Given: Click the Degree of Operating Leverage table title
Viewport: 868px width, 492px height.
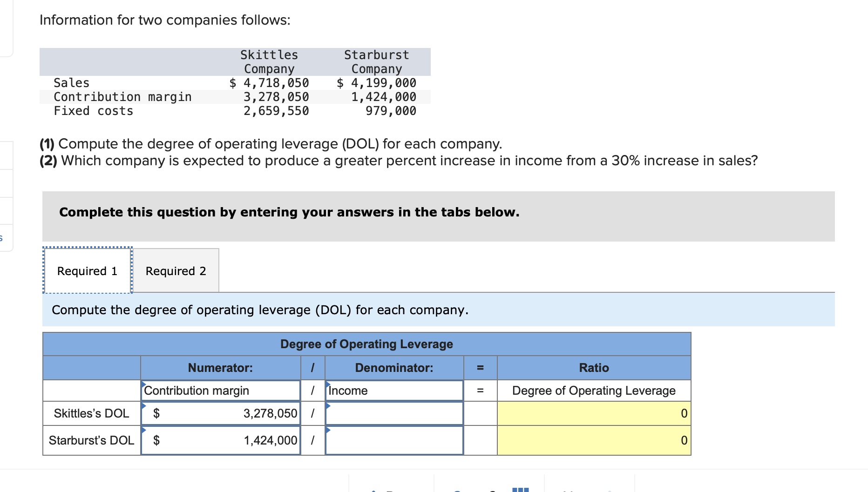Looking at the screenshot, I should click(x=366, y=344).
